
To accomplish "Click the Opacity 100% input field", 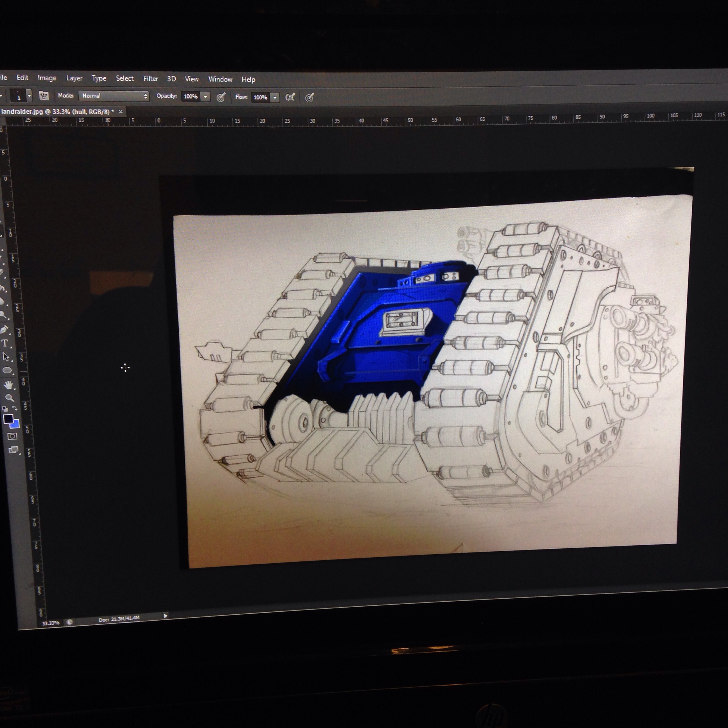I will click(x=190, y=96).
